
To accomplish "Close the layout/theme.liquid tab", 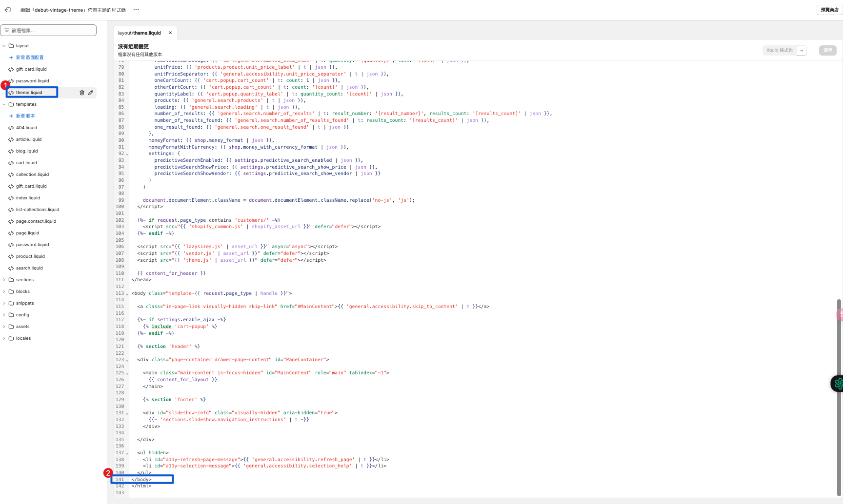I will (x=170, y=33).
